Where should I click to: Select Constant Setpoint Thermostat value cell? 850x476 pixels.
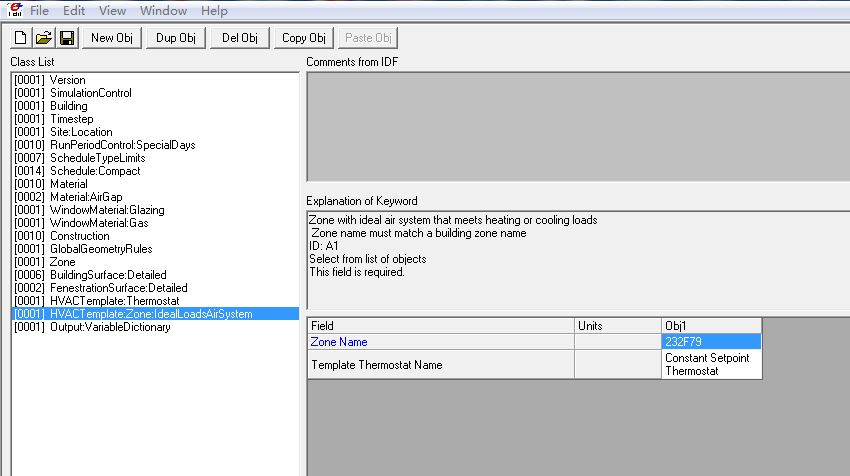point(710,364)
